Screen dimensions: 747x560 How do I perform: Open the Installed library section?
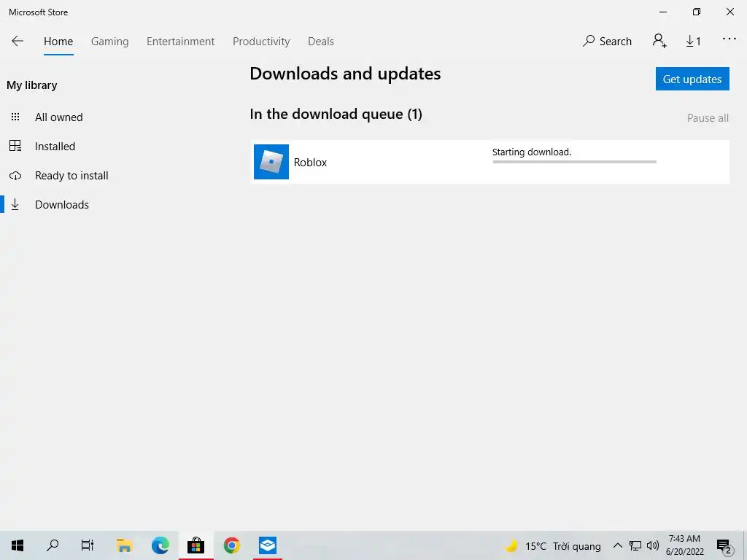(55, 146)
